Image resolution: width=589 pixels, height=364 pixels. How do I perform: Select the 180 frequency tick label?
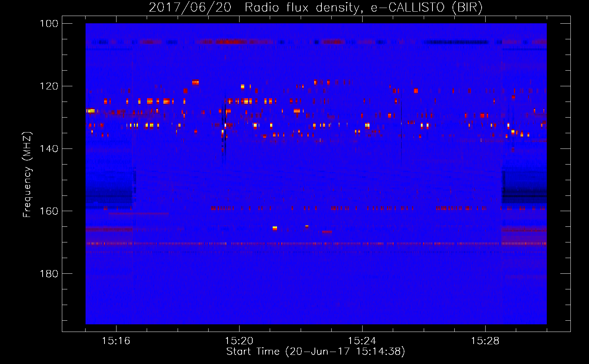coord(49,274)
